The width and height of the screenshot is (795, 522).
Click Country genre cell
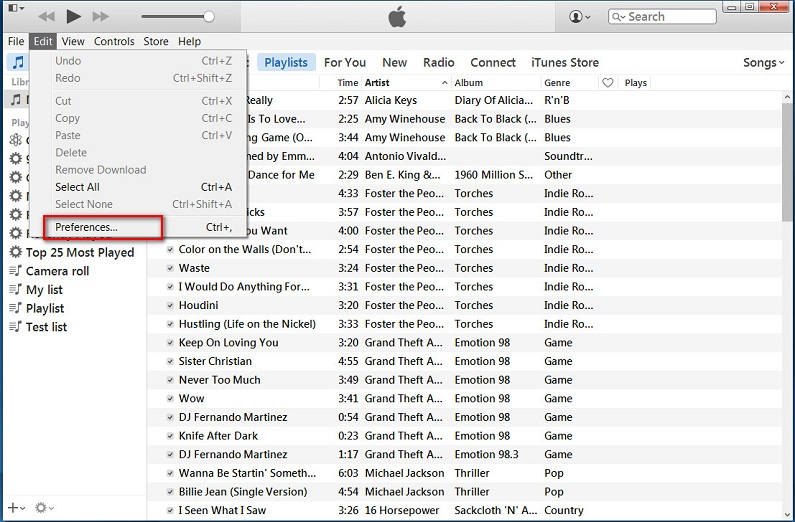click(563, 510)
